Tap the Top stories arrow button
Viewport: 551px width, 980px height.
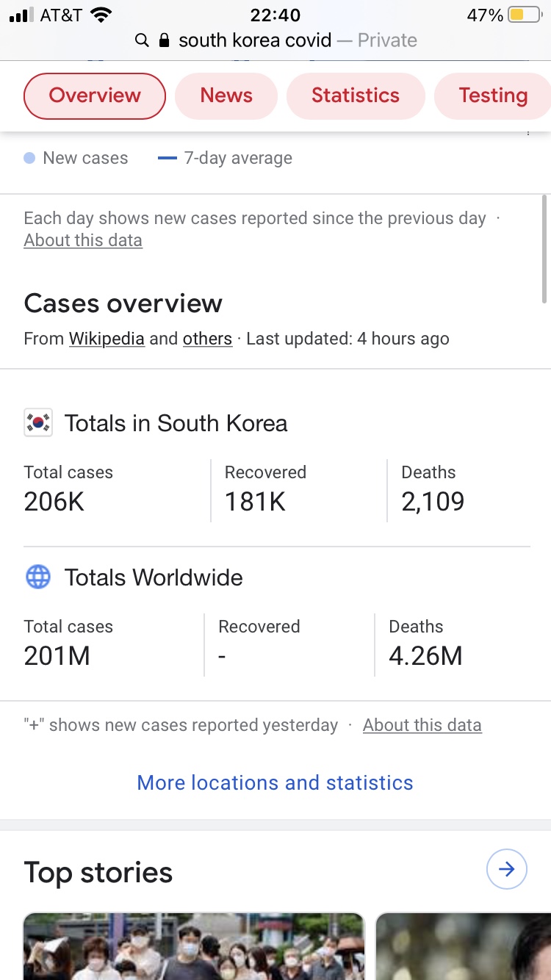pos(507,870)
